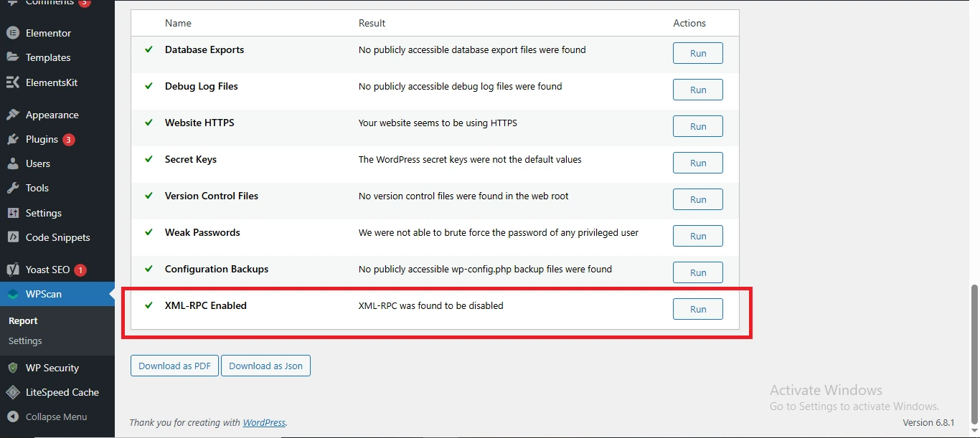Run the Debug Log Files check
Screen dimensions: 980x438
click(698, 90)
